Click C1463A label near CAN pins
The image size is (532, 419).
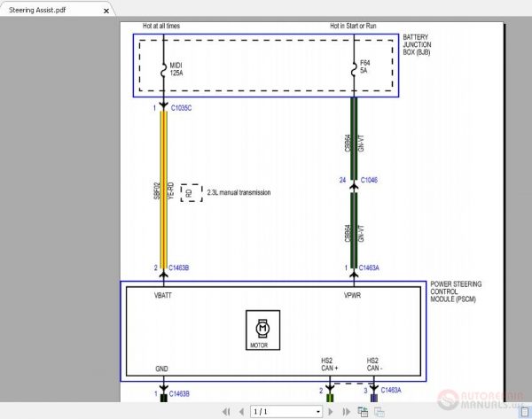(391, 390)
